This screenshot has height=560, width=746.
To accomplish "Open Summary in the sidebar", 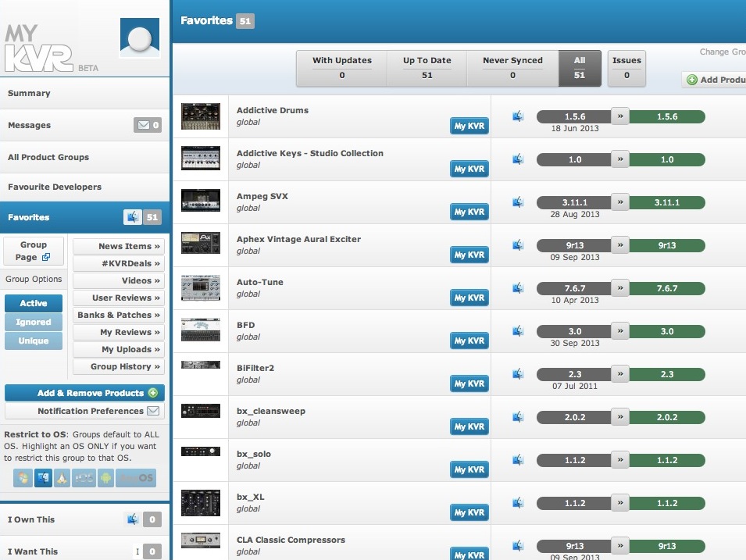I will pyautogui.click(x=84, y=93).
